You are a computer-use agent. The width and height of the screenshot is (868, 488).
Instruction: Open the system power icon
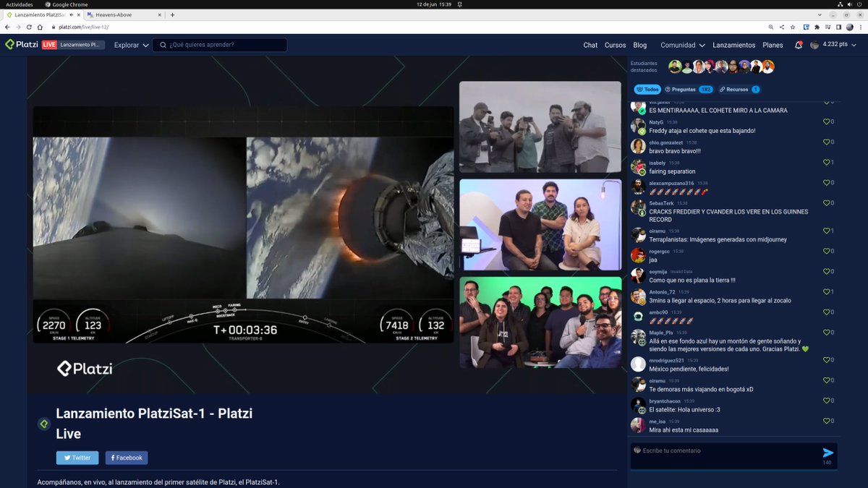[x=859, y=4]
